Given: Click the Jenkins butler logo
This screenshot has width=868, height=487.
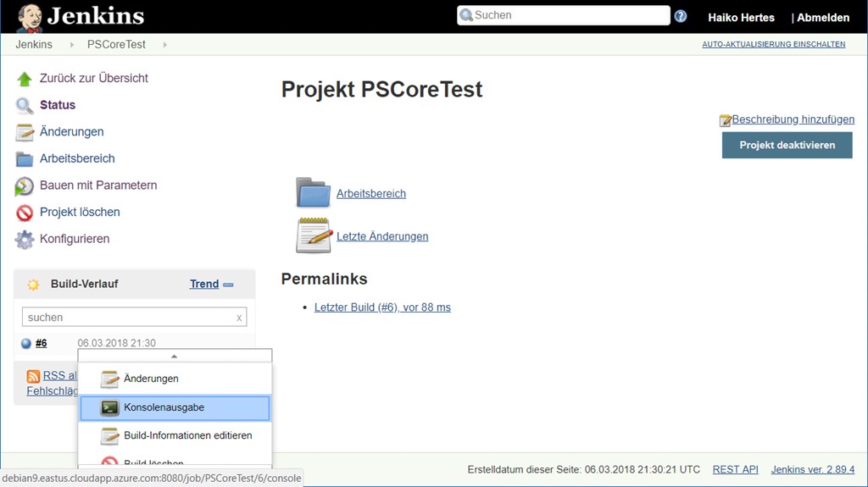Looking at the screenshot, I should point(30,18).
